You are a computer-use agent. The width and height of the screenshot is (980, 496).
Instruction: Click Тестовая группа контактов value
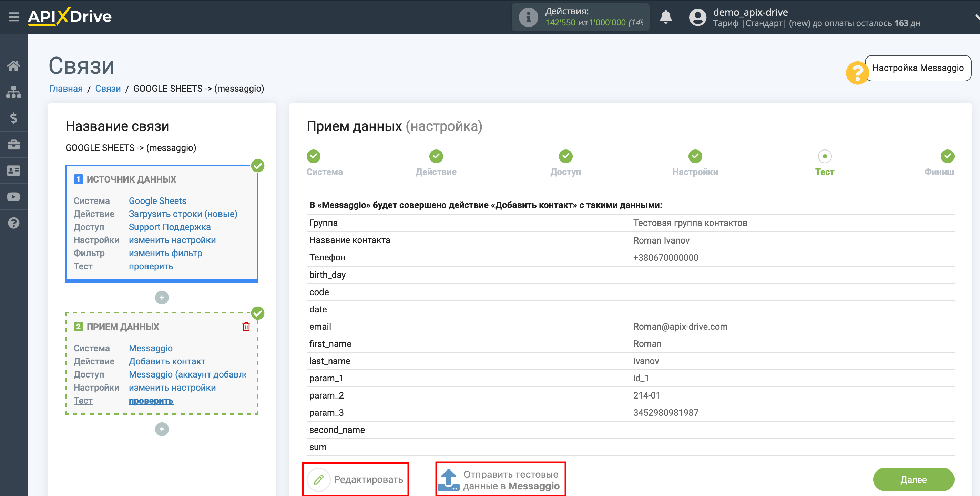[690, 223]
